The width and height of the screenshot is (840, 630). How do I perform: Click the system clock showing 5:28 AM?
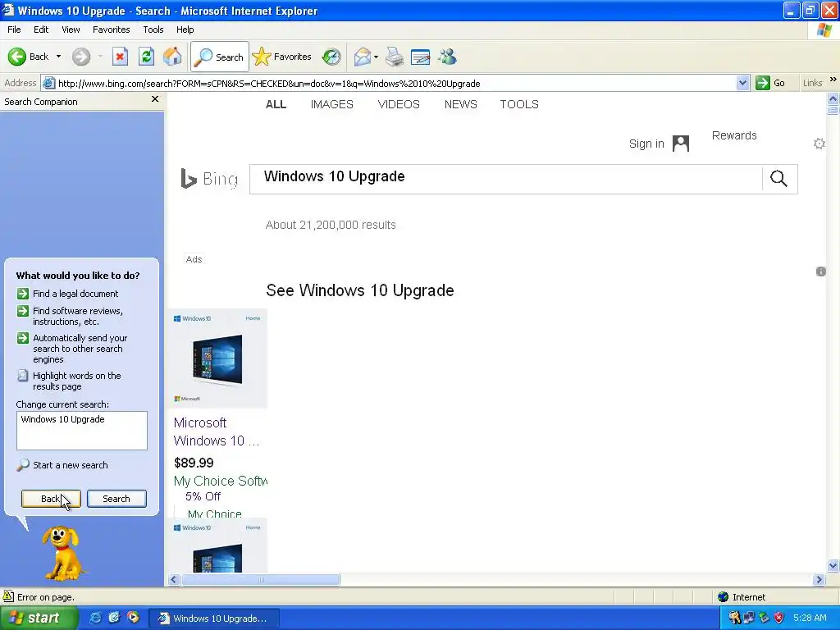pos(810,618)
